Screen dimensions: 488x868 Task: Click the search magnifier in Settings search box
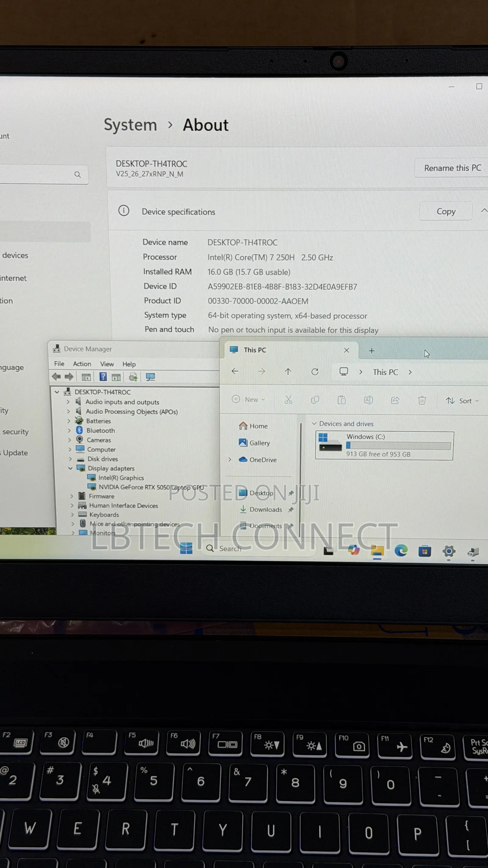click(77, 175)
